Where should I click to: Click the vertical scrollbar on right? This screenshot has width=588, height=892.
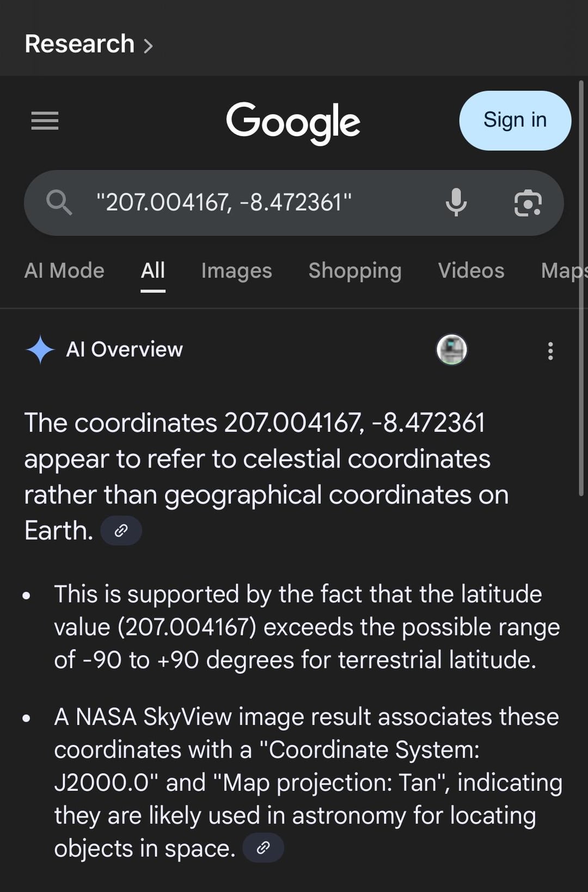[581, 288]
